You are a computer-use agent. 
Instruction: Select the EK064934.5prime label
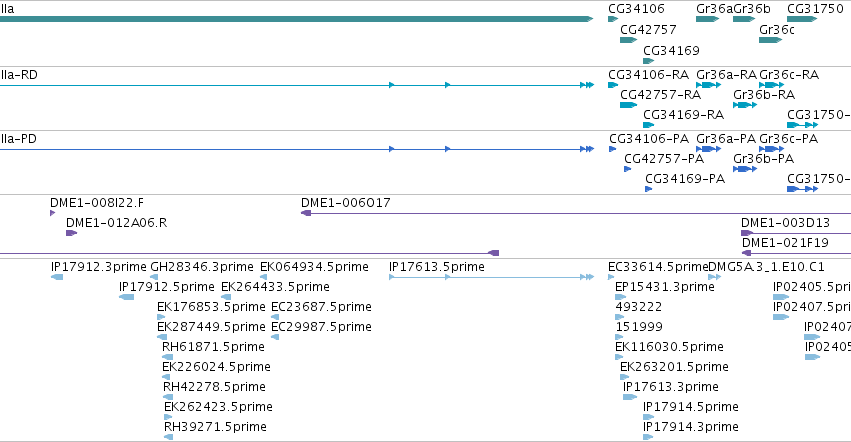point(314,267)
